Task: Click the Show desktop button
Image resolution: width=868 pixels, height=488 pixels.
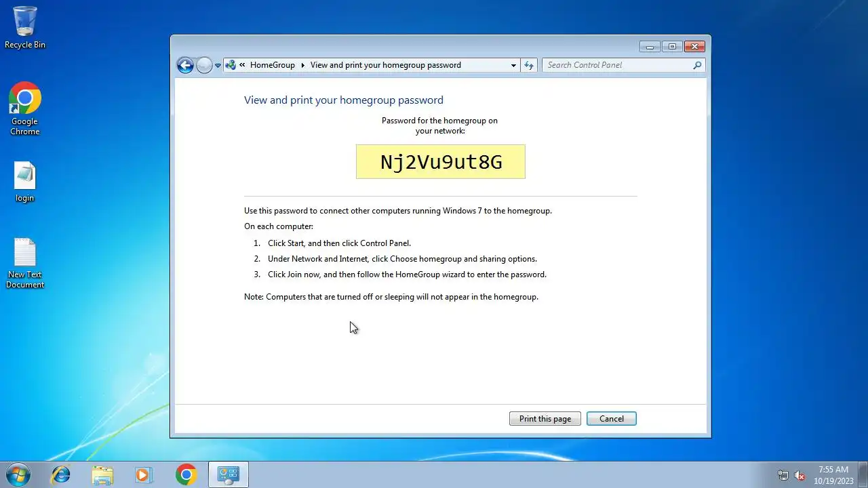Action: coord(863,474)
